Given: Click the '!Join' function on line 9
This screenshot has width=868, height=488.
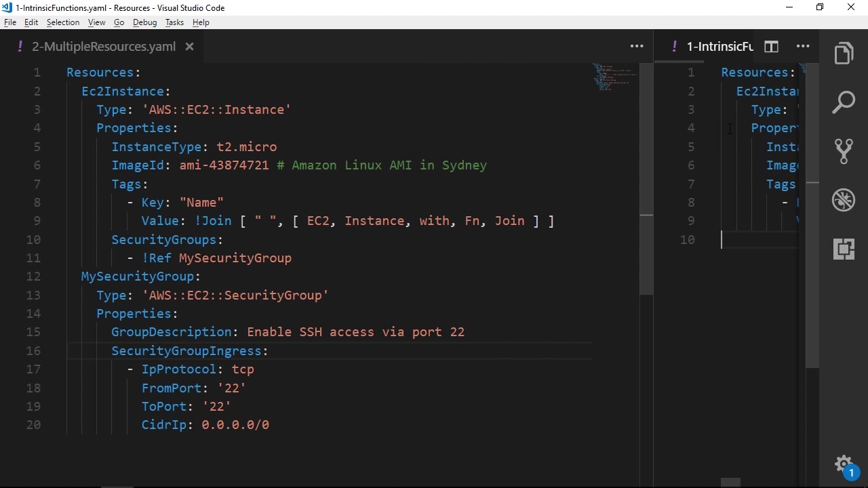Looking at the screenshot, I should point(213,221).
